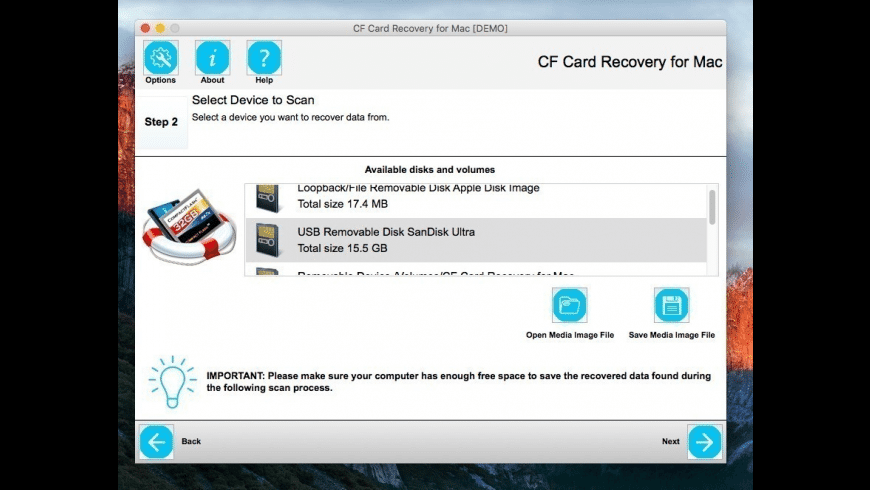Click the Save Media Image File label

point(671,335)
